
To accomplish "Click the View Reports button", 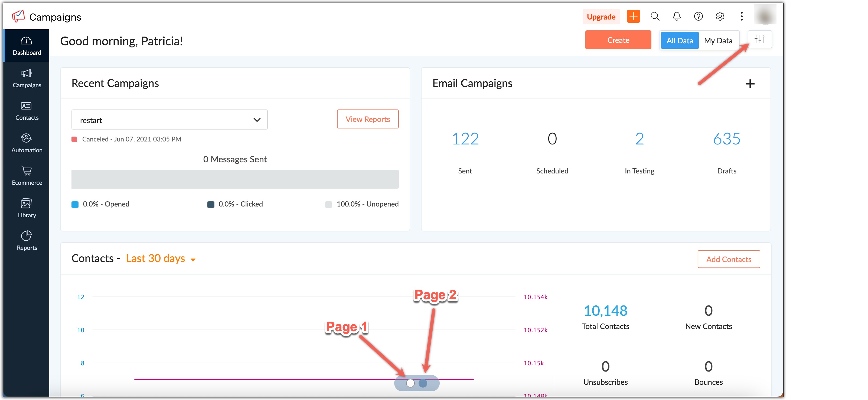I will pos(367,119).
